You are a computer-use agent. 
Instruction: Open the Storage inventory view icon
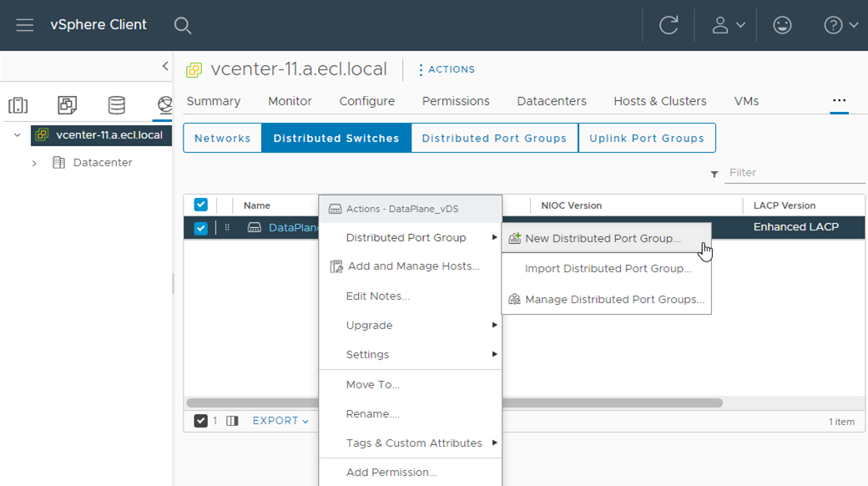pos(117,105)
